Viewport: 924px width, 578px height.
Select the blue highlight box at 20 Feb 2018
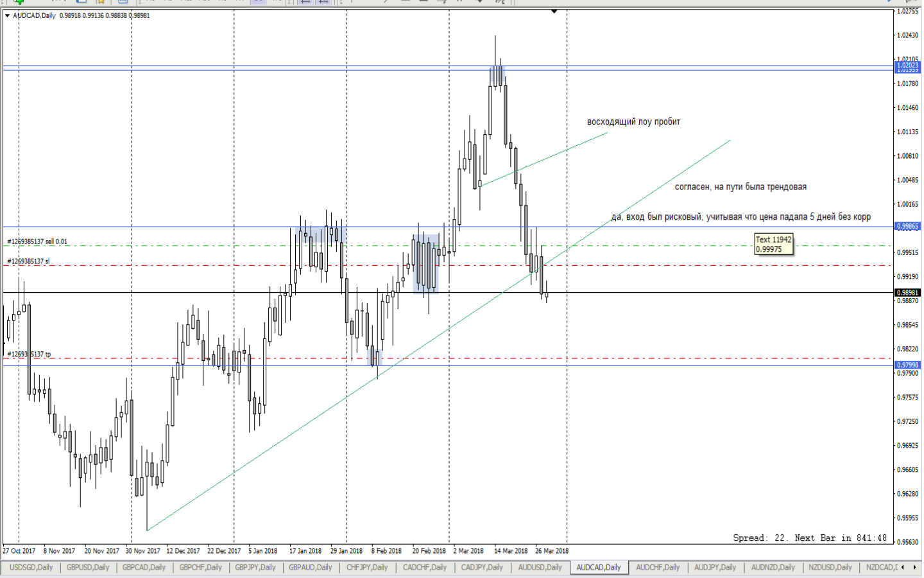pyautogui.click(x=426, y=263)
